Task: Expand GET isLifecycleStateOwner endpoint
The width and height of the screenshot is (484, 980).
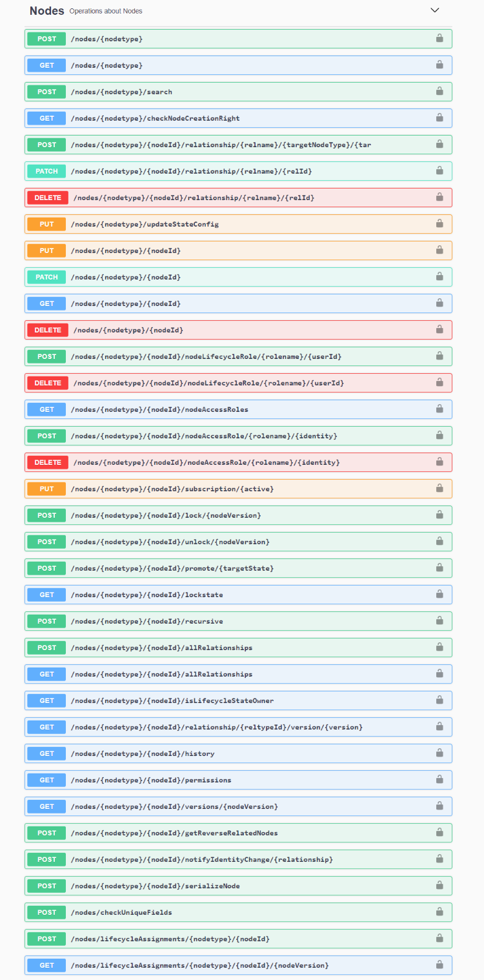Action: click(x=238, y=700)
